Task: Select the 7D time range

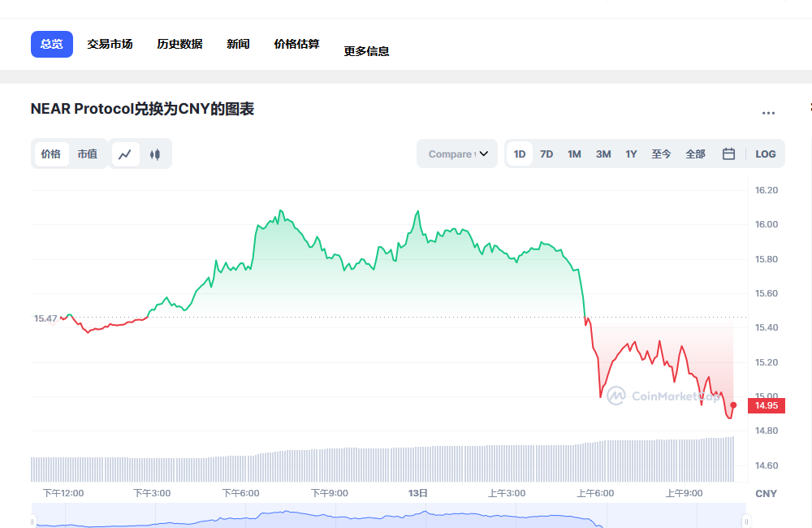Action: click(x=546, y=154)
